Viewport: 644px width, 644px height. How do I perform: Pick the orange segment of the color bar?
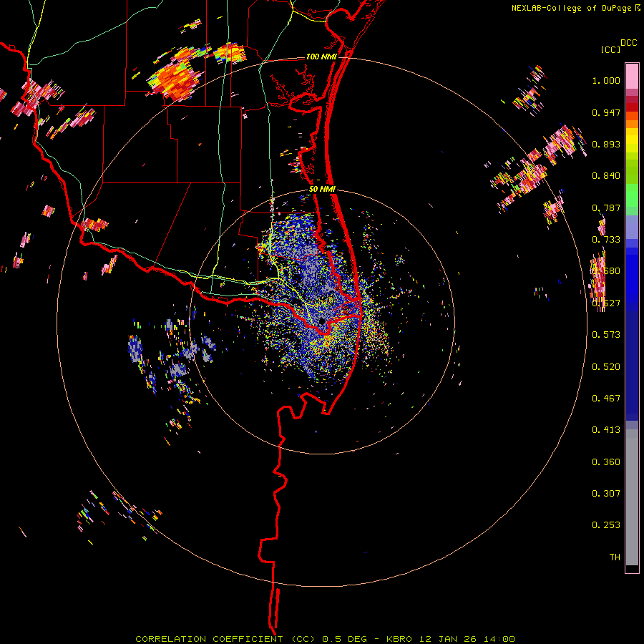click(632, 124)
